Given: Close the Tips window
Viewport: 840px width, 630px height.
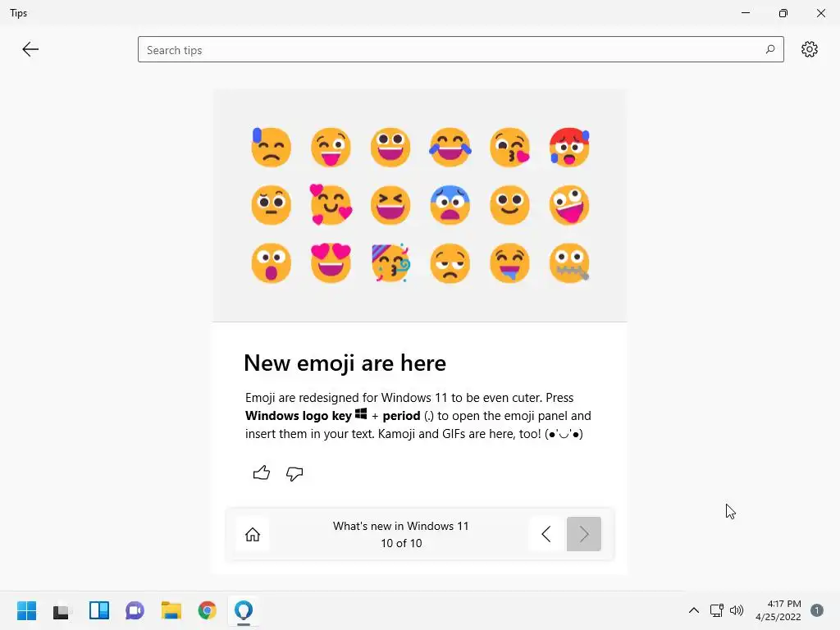Looking at the screenshot, I should 820,13.
